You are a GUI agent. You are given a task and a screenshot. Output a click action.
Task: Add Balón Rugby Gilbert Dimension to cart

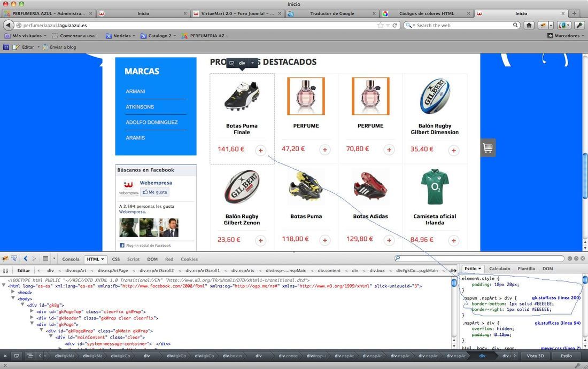click(453, 150)
